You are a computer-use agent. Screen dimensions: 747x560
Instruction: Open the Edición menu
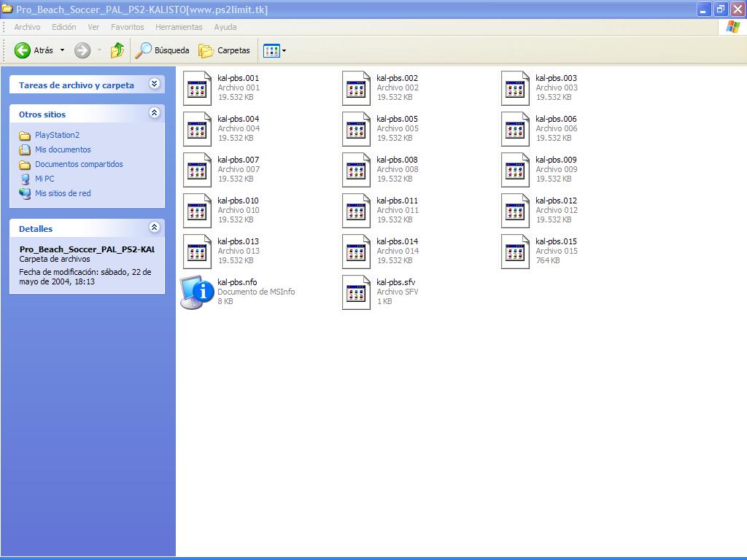[x=64, y=27]
